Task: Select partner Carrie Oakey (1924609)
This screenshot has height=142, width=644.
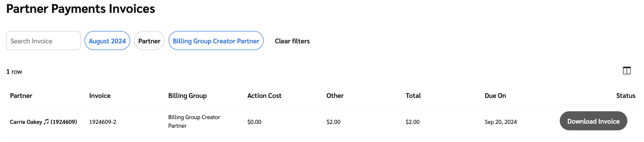Action: pyautogui.click(x=43, y=122)
